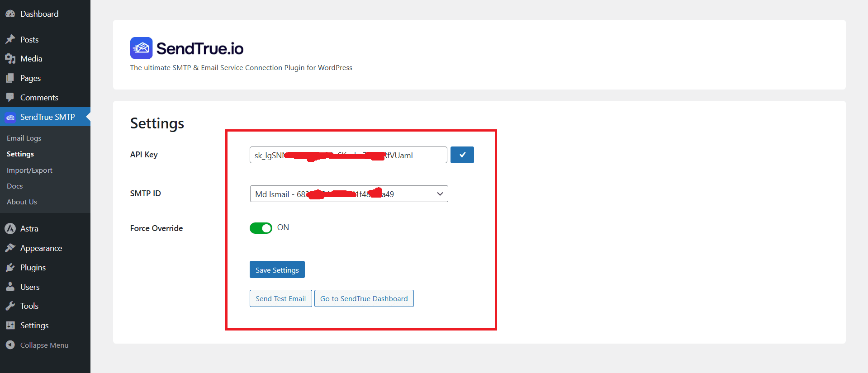868x373 pixels.
Task: Open About Us submenu
Action: tap(22, 202)
